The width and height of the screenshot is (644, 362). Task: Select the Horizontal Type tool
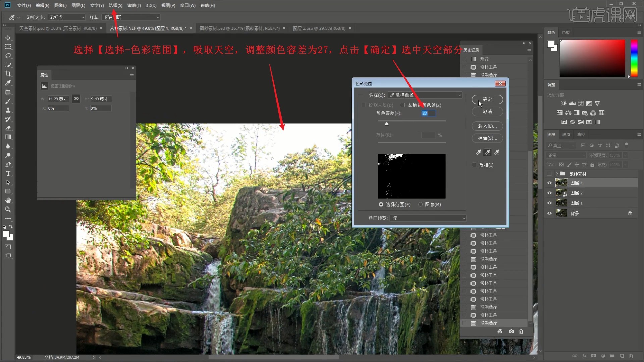pyautogui.click(x=8, y=173)
